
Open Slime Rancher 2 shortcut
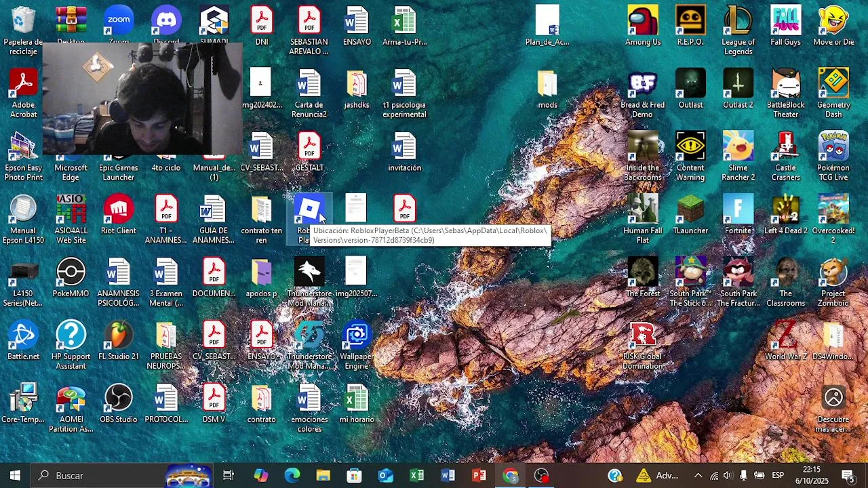(738, 157)
